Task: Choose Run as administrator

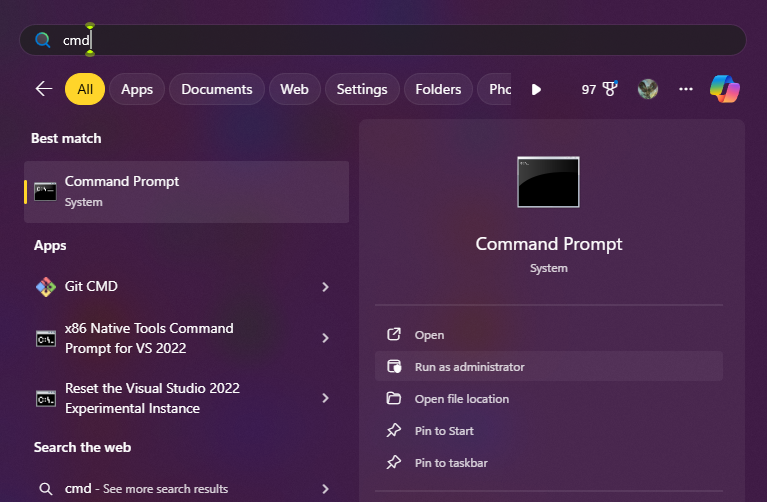Action: pos(469,367)
